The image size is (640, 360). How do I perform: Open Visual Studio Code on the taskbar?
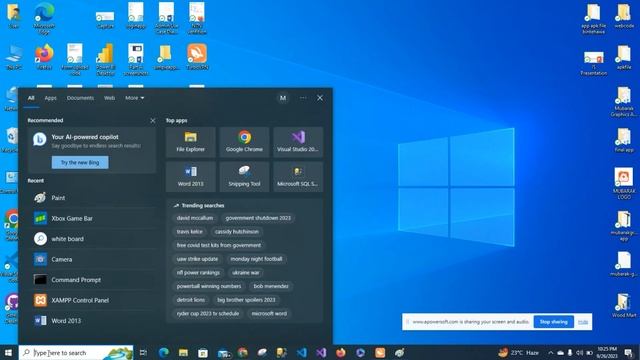(302, 353)
